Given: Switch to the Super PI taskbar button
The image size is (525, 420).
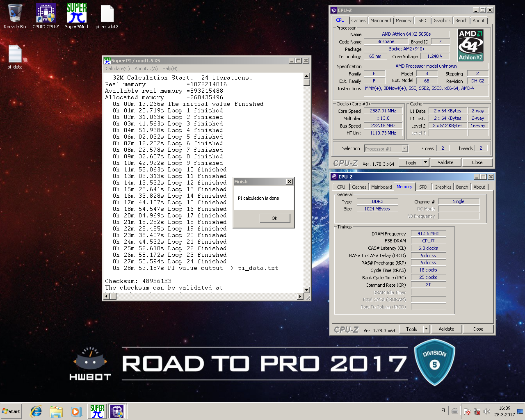Looking at the screenshot, I should (x=97, y=411).
